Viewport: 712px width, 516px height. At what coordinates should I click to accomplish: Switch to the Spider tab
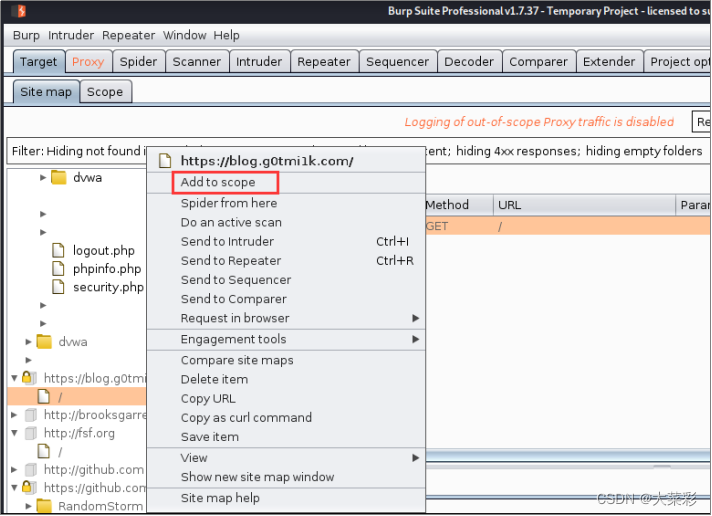click(138, 62)
